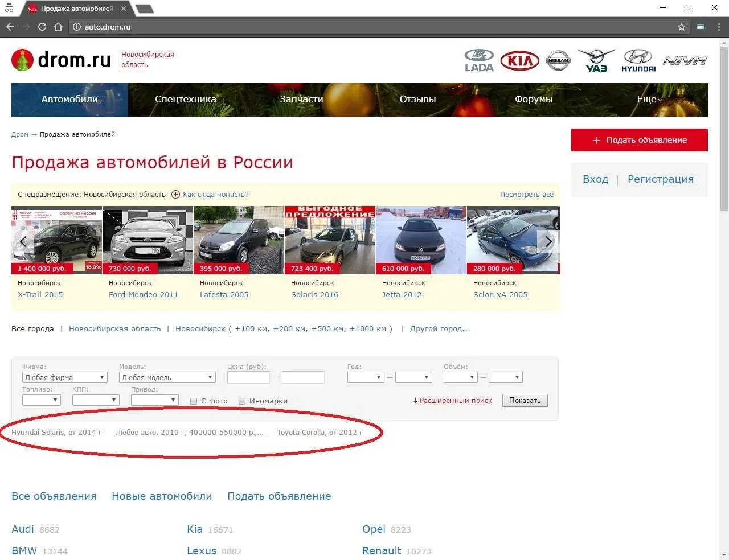Viewport: 729px width, 560px height.
Task: Click the address bar URL
Action: coord(108,27)
